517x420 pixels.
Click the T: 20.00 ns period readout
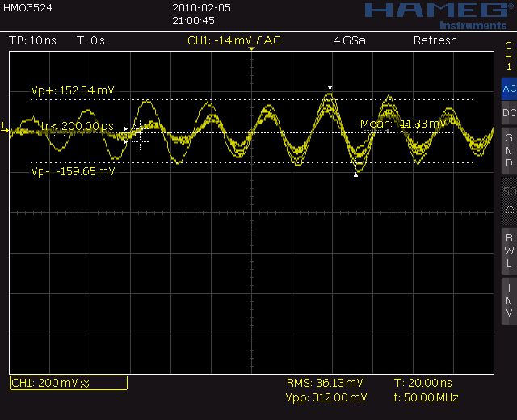coord(423,383)
